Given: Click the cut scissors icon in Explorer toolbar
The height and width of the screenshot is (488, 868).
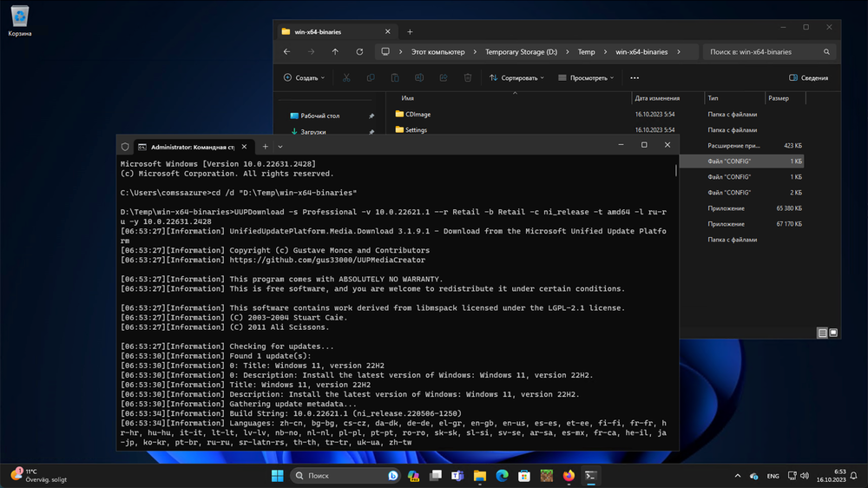Looking at the screenshot, I should coord(346,78).
